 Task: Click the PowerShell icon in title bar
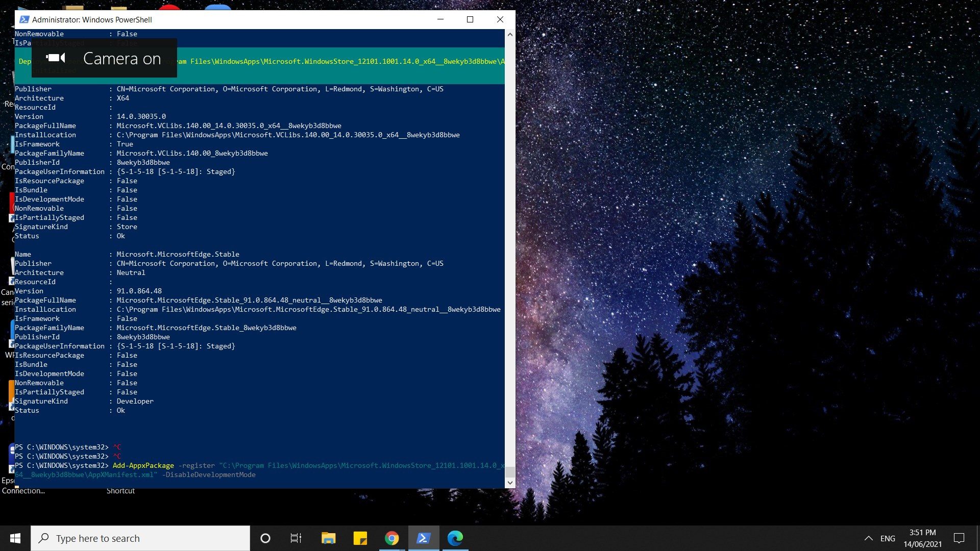[24, 19]
